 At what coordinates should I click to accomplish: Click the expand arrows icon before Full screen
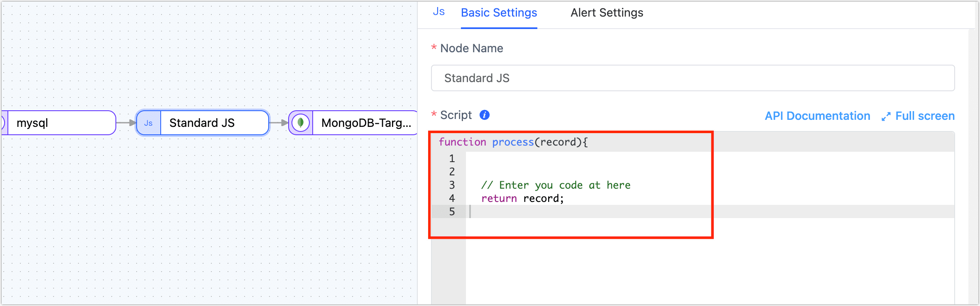tap(886, 117)
